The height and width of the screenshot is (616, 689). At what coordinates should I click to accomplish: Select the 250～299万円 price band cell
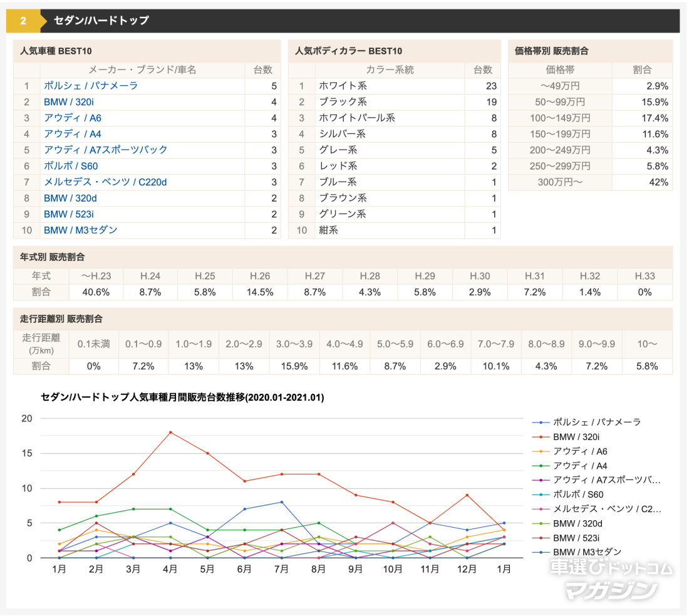click(x=560, y=166)
